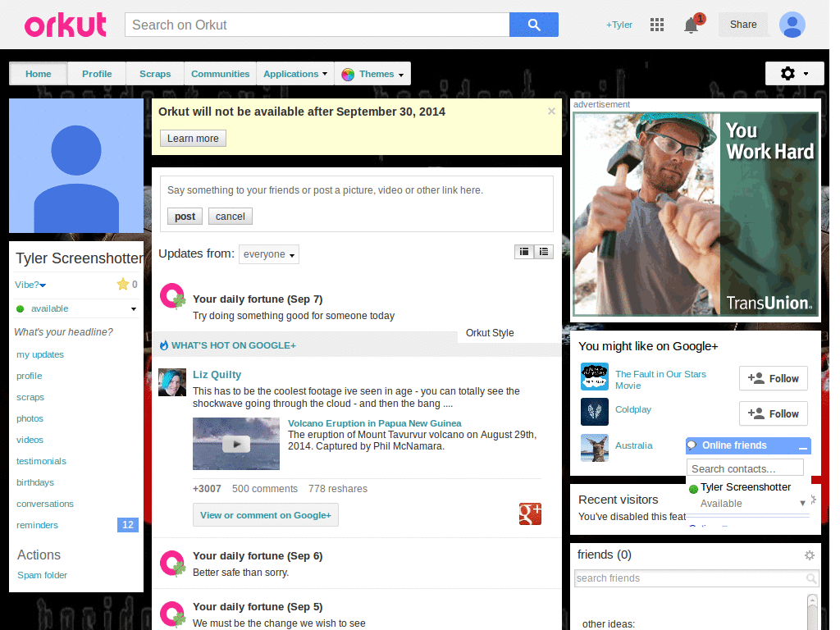Click the friends panel scrollbar
Screen dimensions: 840x630
[x=813, y=610]
